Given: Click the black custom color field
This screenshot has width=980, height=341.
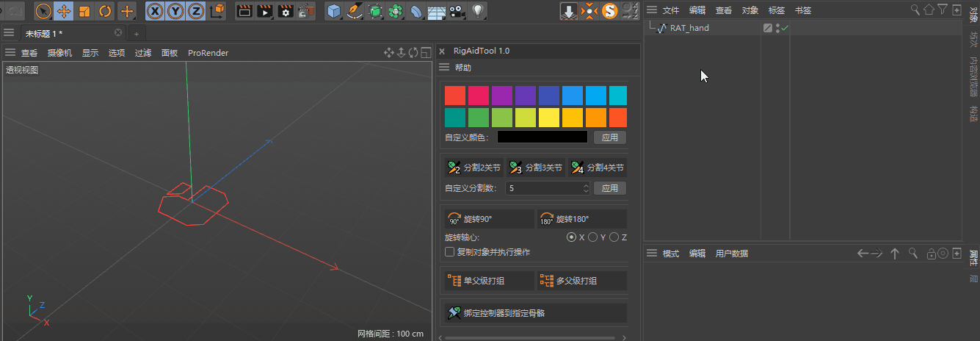Looking at the screenshot, I should (542, 137).
